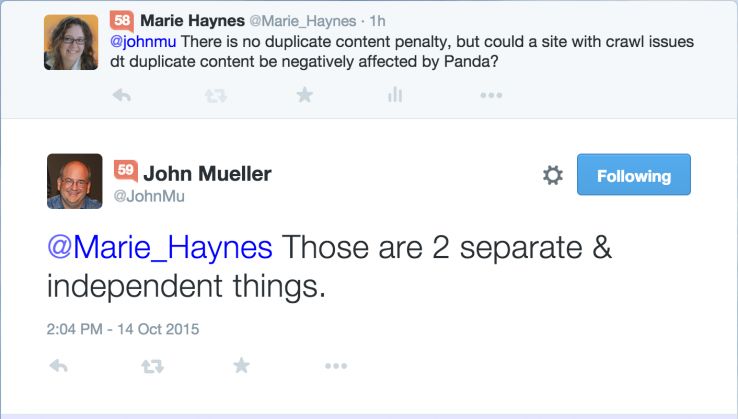
Task: Reply to Marie Haynes's tweet
Action: click(x=122, y=95)
